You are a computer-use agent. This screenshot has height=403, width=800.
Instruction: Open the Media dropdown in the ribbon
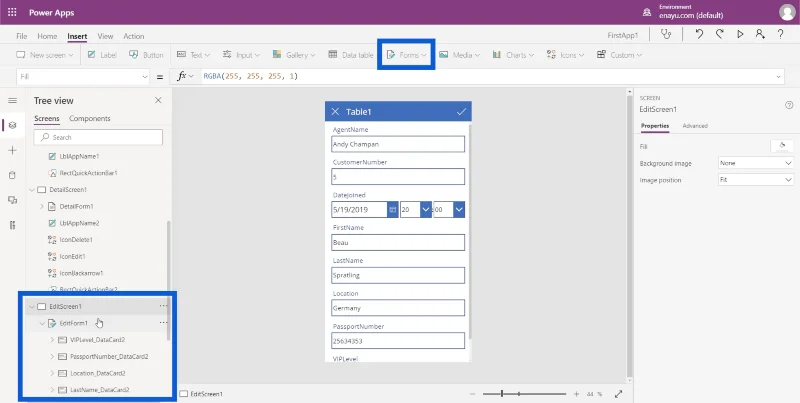click(x=459, y=55)
